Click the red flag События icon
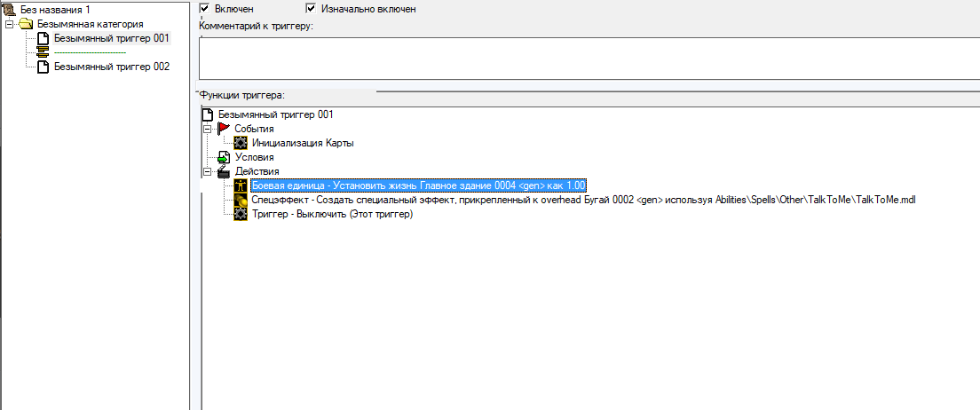 pos(224,128)
